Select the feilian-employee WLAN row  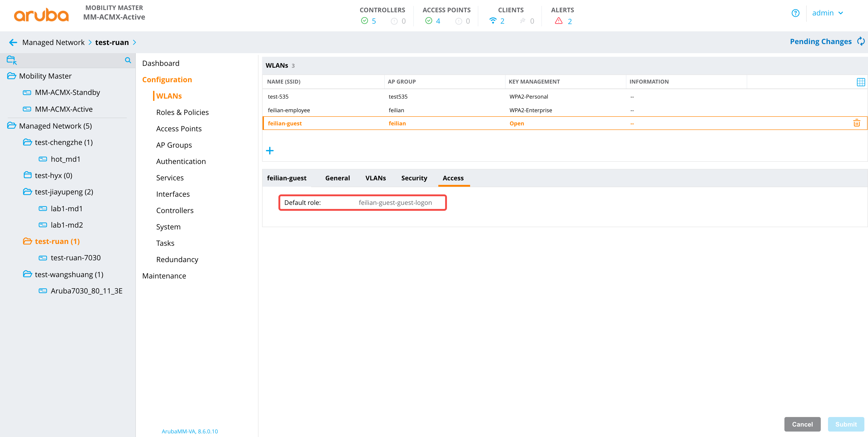coord(565,110)
